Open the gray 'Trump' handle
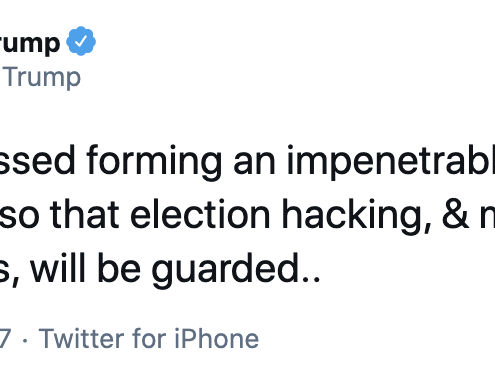The image size is (495, 380). coord(42,78)
